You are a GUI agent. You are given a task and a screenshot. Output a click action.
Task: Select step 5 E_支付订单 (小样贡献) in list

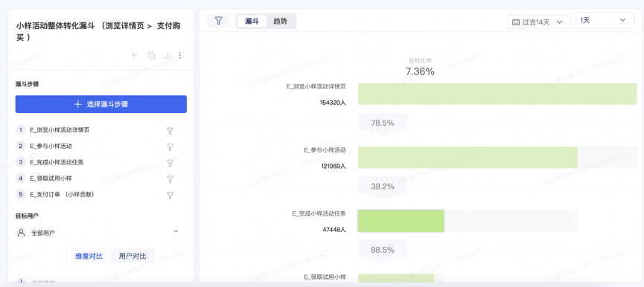pos(62,194)
